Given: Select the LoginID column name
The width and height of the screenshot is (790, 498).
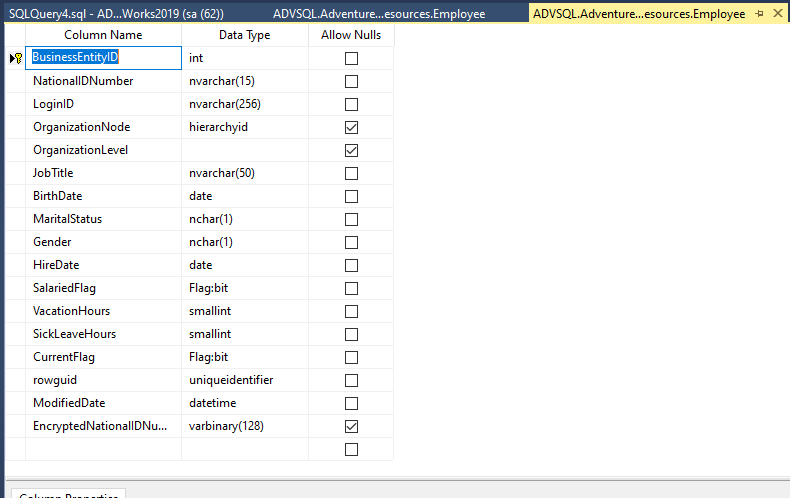Looking at the screenshot, I should tap(103, 104).
